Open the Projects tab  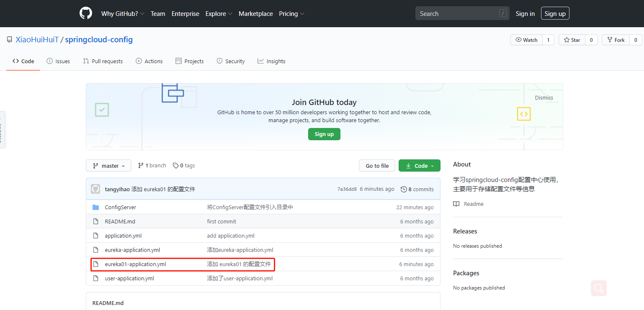click(190, 61)
